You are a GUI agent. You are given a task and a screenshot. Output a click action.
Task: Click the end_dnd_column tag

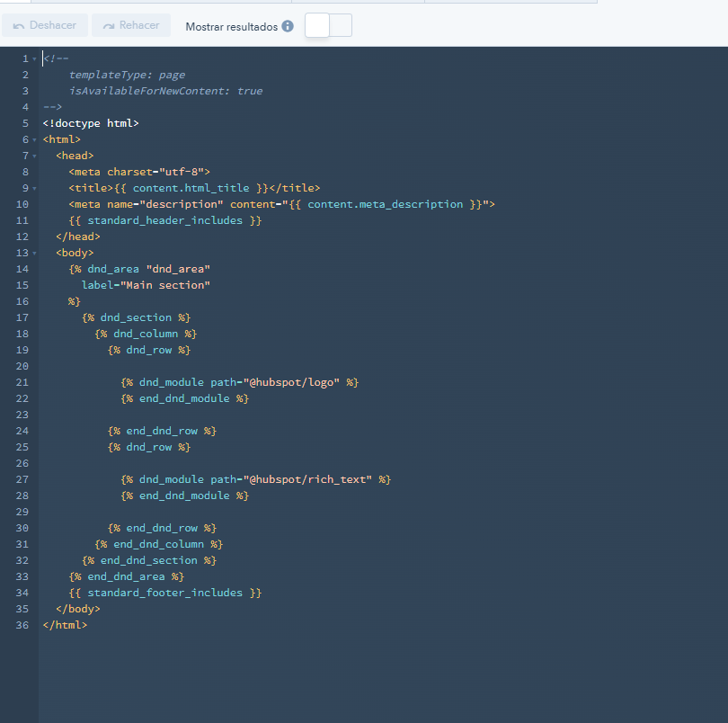click(159, 545)
